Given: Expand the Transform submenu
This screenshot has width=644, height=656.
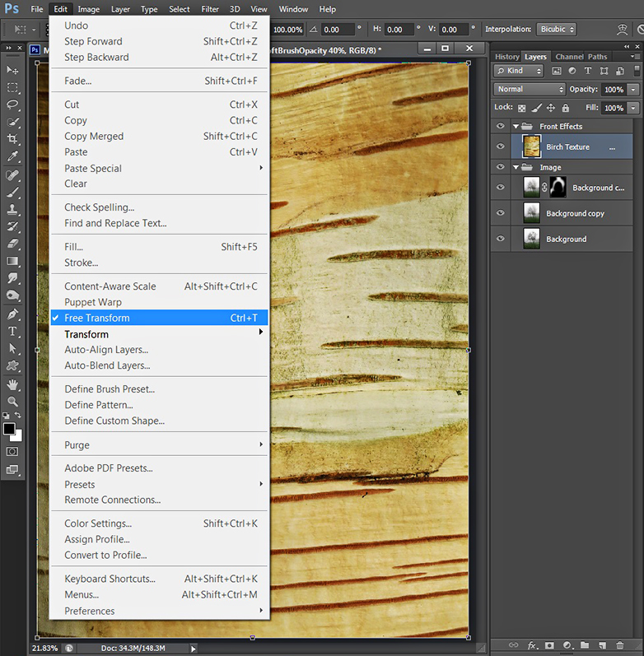Looking at the screenshot, I should tap(159, 334).
